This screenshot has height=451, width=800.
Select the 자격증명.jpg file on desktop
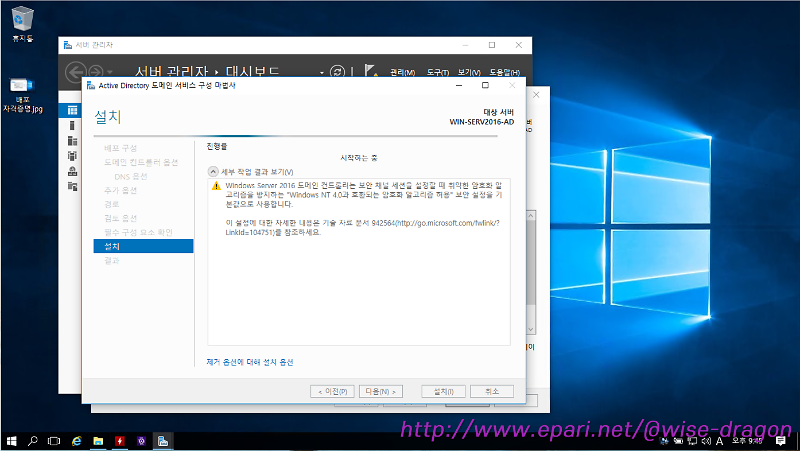coord(22,95)
